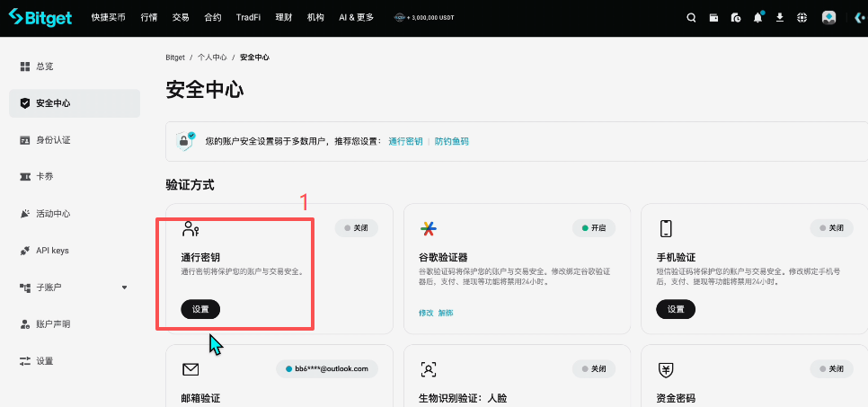
Task: Click the 资金密码 yen shield icon
Action: coord(666,369)
